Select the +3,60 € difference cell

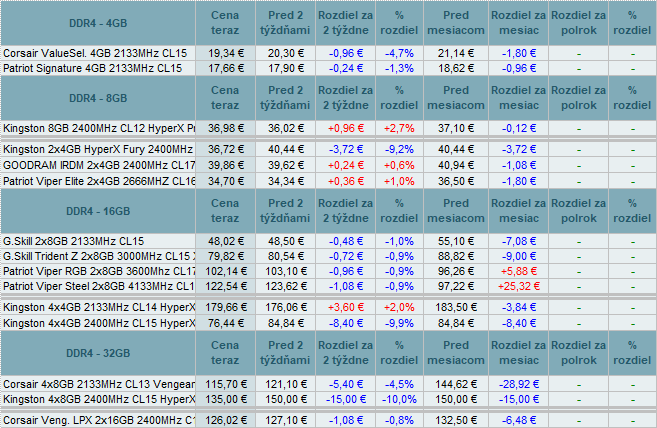click(x=346, y=307)
